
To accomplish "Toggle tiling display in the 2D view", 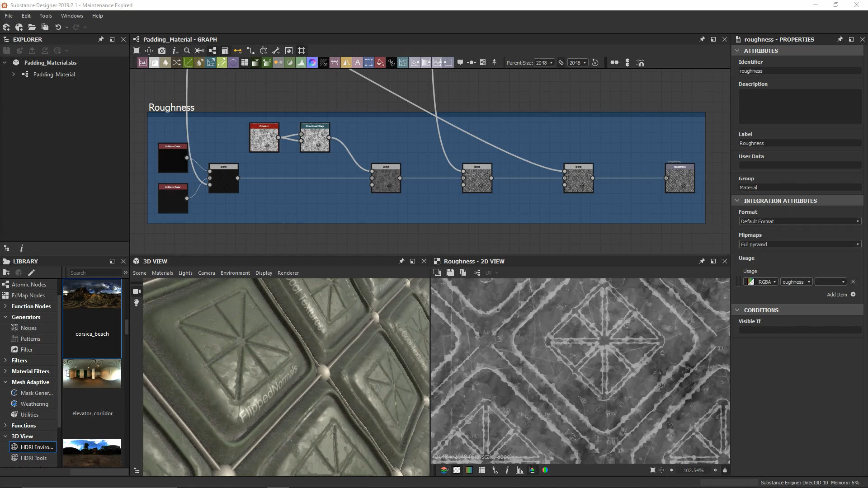I will tap(482, 470).
